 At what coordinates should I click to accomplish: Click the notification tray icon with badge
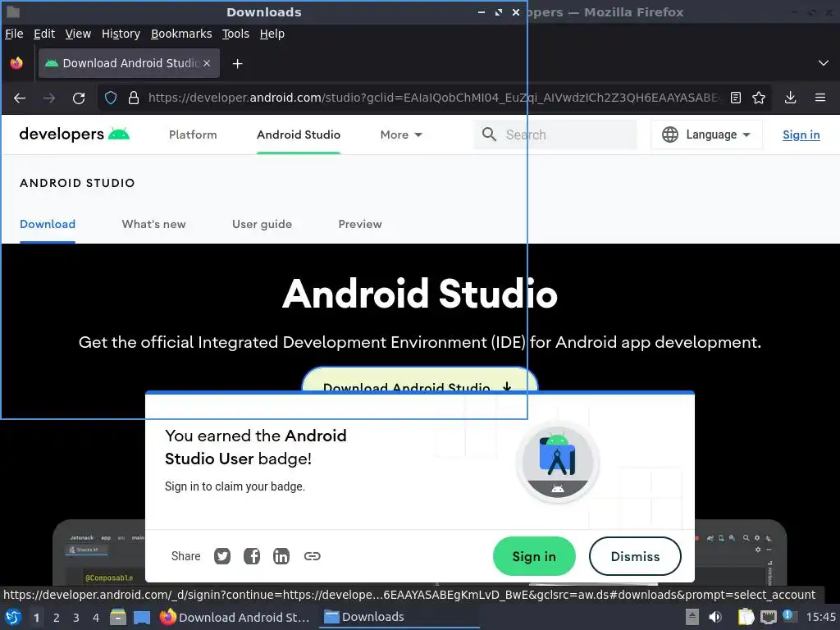click(790, 616)
